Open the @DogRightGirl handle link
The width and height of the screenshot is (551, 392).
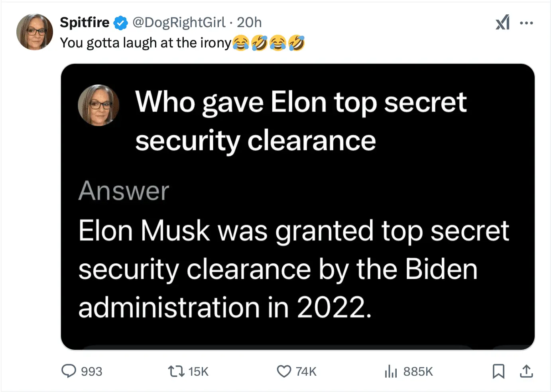[x=179, y=22]
